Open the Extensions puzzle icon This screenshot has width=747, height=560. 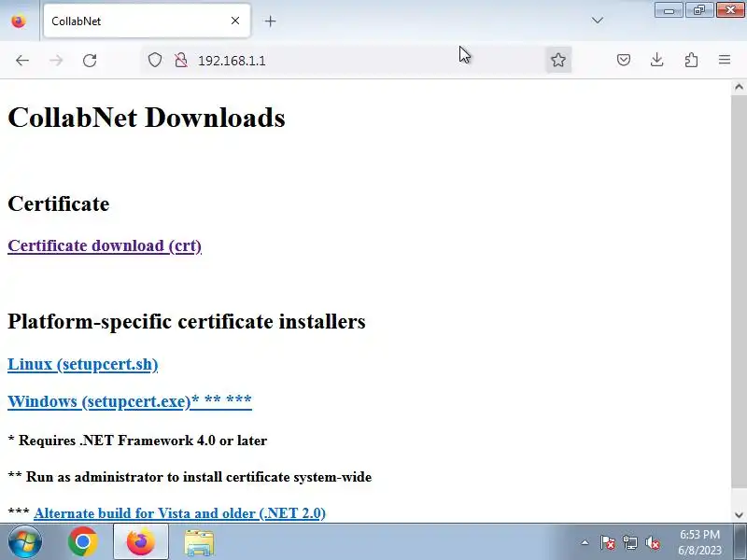(691, 60)
